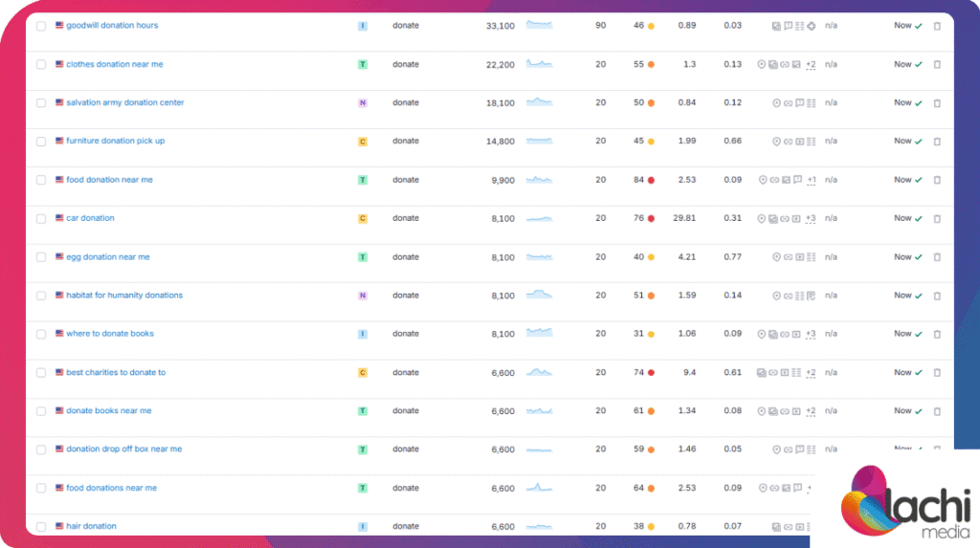Expand '+2' SERP features for 'clothes donation near me'
Viewport: 980px width, 548px height.
811,65
